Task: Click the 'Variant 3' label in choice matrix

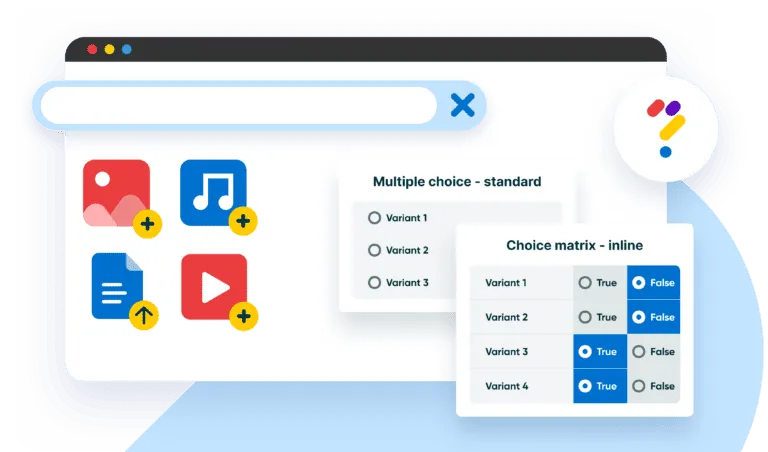Action: click(x=506, y=351)
